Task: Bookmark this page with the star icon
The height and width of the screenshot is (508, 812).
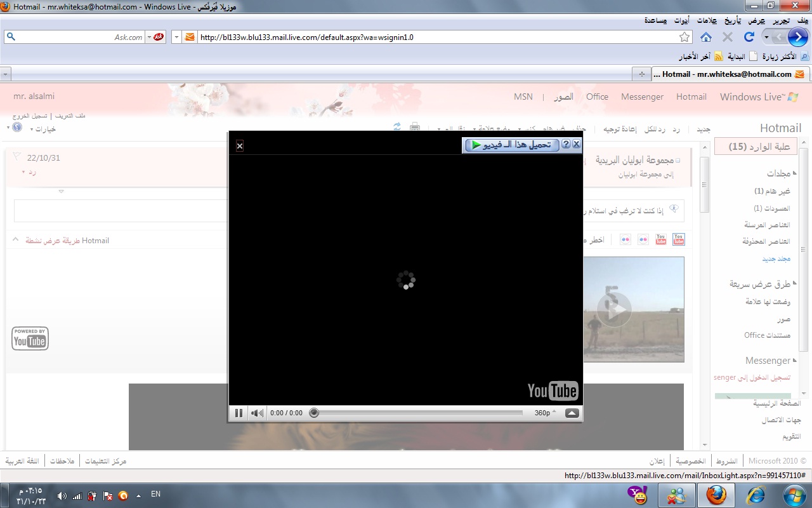Action: coord(684,37)
